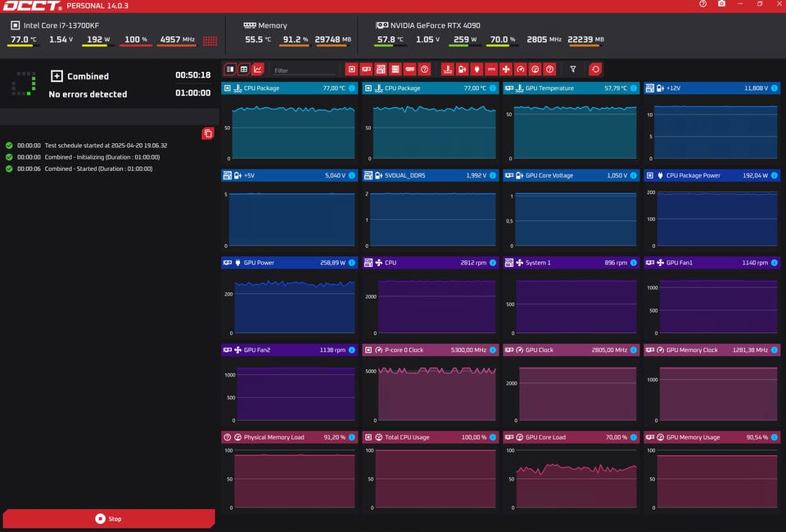Toggle the CPU sensors filter icon

351,70
